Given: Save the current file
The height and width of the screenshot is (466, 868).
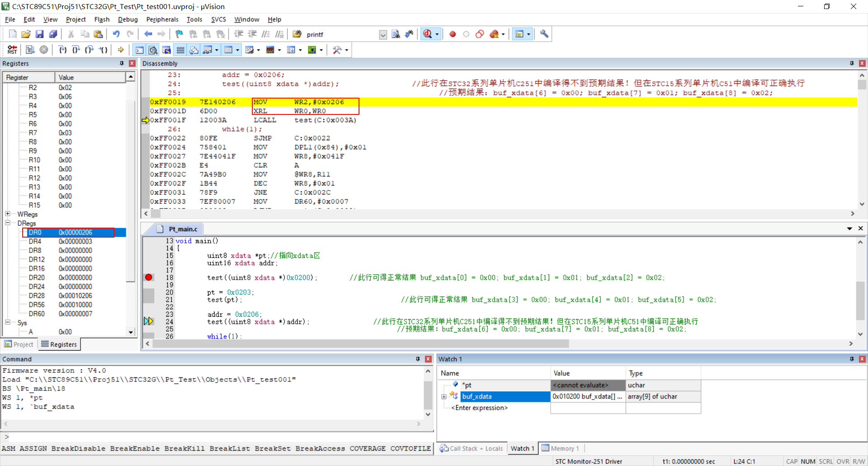Looking at the screenshot, I should tap(40, 34).
